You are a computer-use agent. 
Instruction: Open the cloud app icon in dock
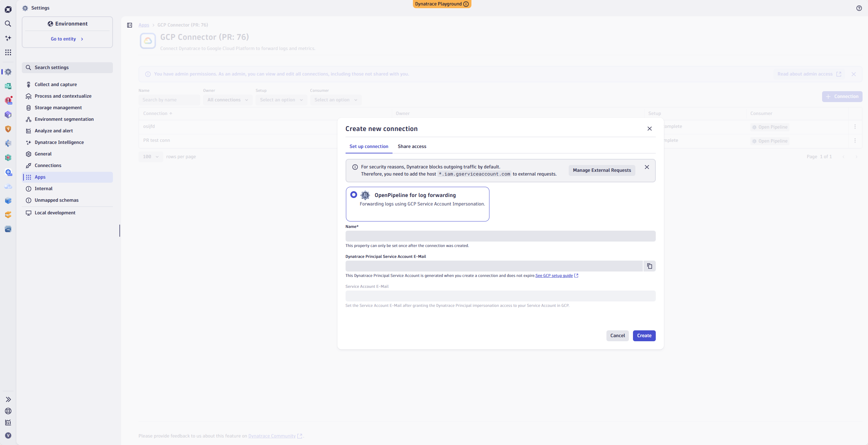(x=8, y=186)
